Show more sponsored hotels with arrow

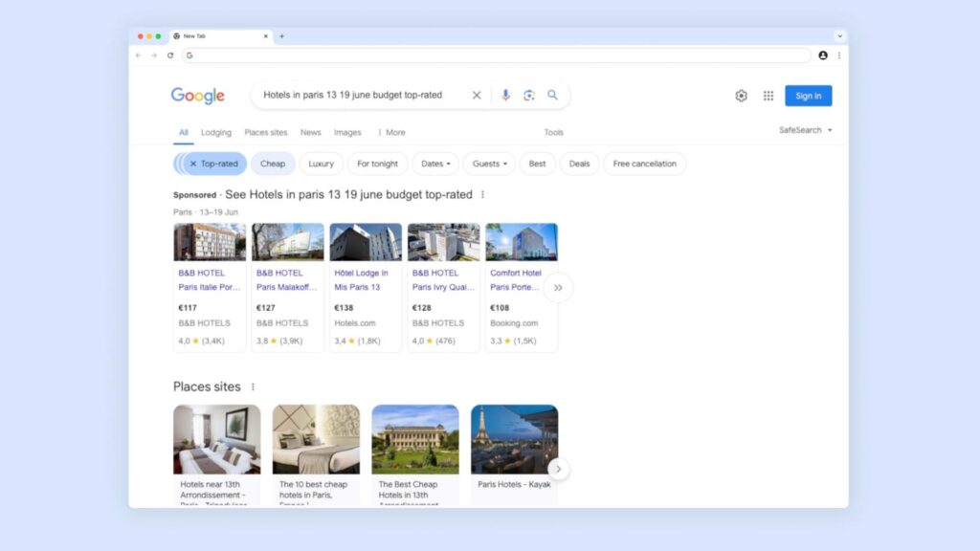558,287
